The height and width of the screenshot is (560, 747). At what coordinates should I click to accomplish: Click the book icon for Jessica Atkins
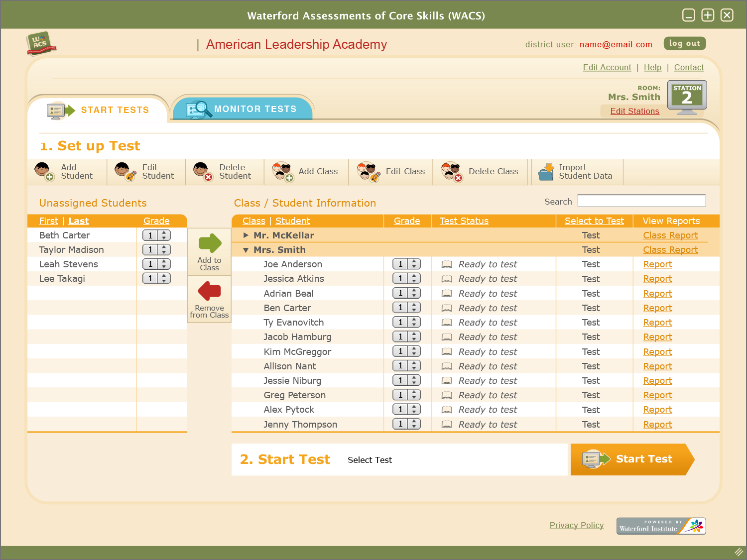(x=447, y=279)
